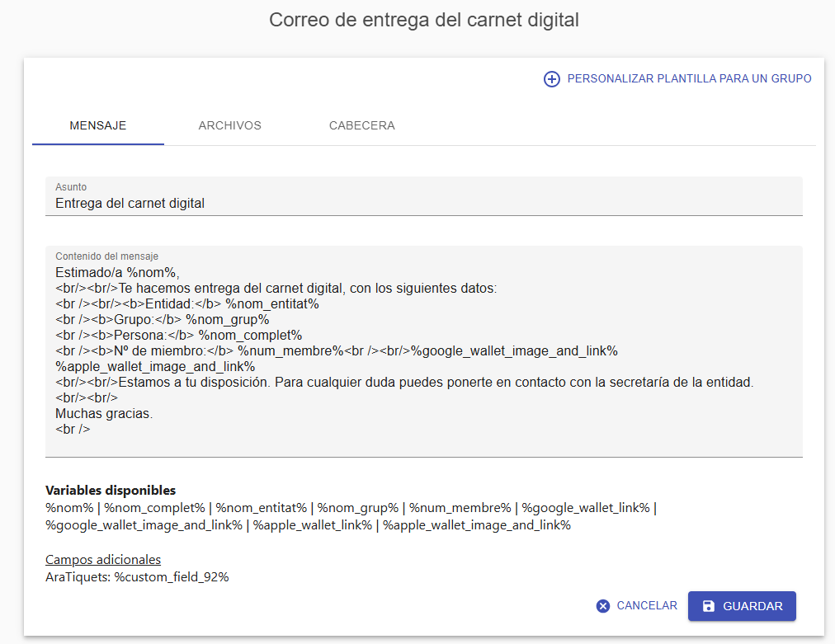Screen dimensions: 835x644
Task: Switch to the ARCHIVOS tab
Action: tap(230, 125)
